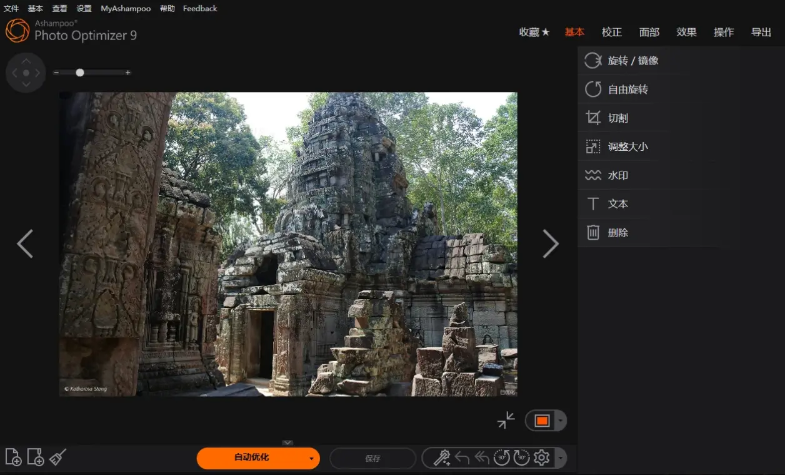Click the 自动优化 auto optimize button
The width and height of the screenshot is (785, 476).
pos(251,458)
